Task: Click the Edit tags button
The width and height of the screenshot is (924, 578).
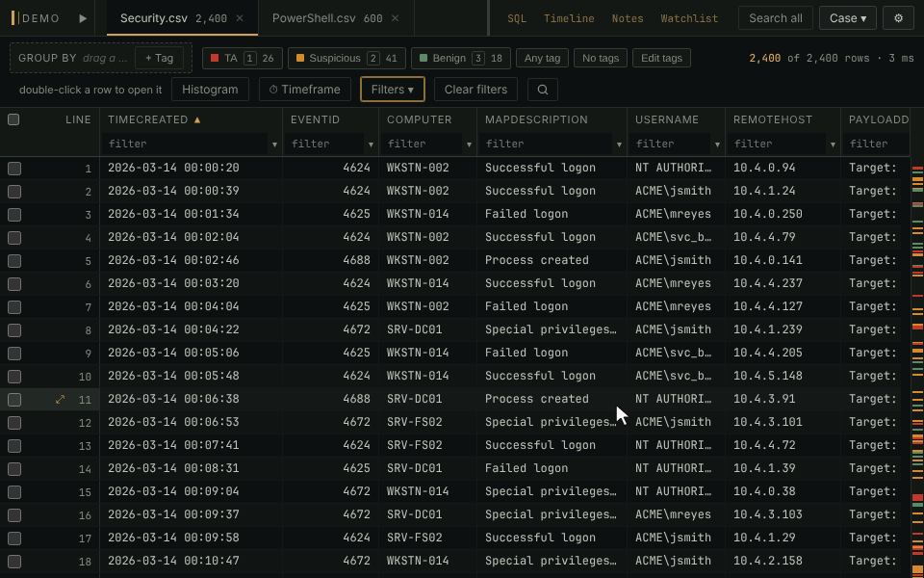Action: [x=662, y=59]
